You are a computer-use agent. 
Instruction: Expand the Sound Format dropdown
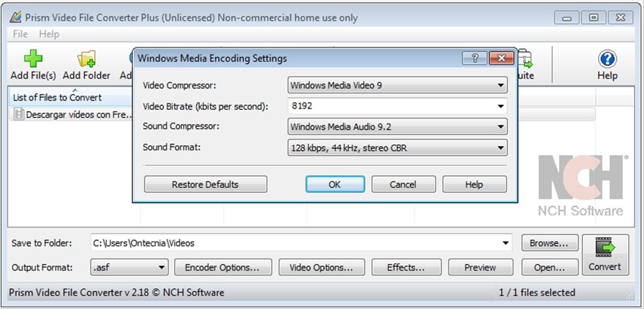pyautogui.click(x=500, y=148)
